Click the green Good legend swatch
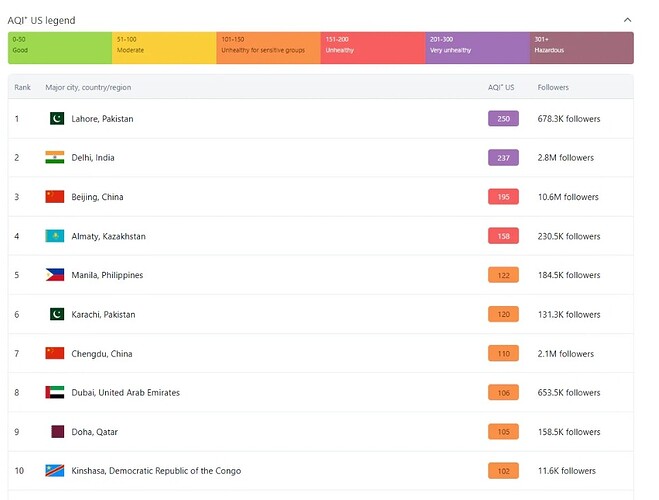659x500 pixels. (60, 48)
